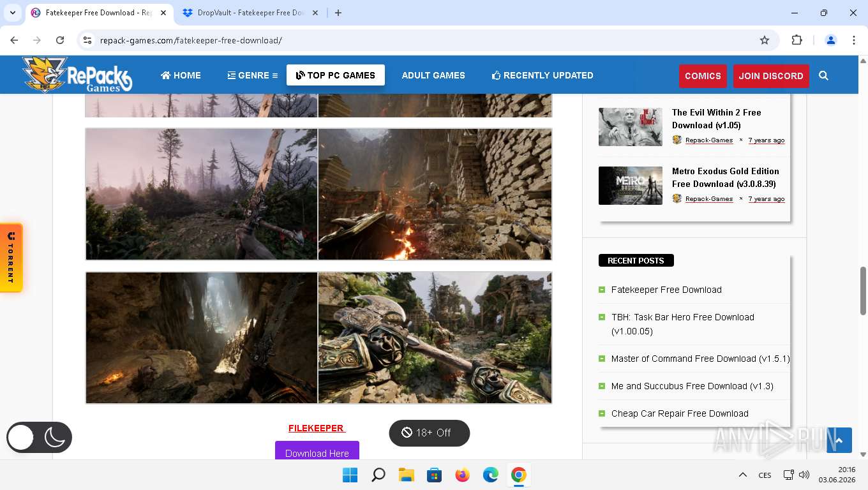The image size is (868, 490).
Task: Open RECENTLY UPDATED
Action: point(542,75)
